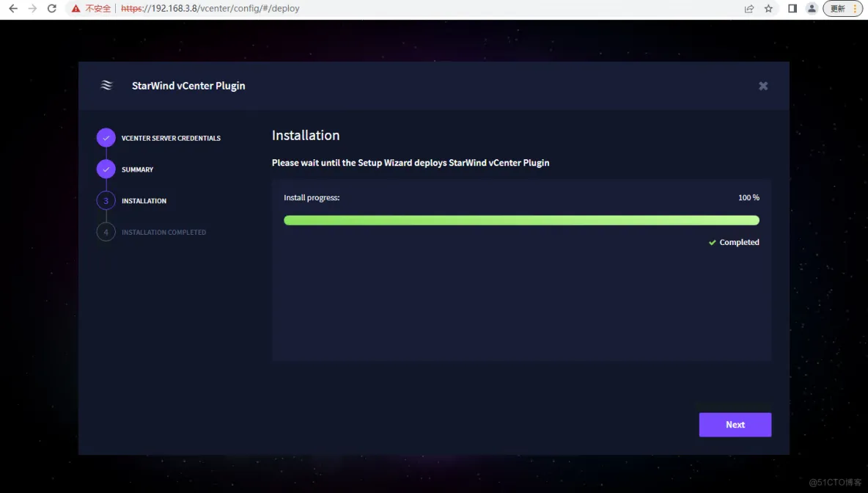Go back with browser back arrow
This screenshot has height=493, width=868.
click(13, 8)
